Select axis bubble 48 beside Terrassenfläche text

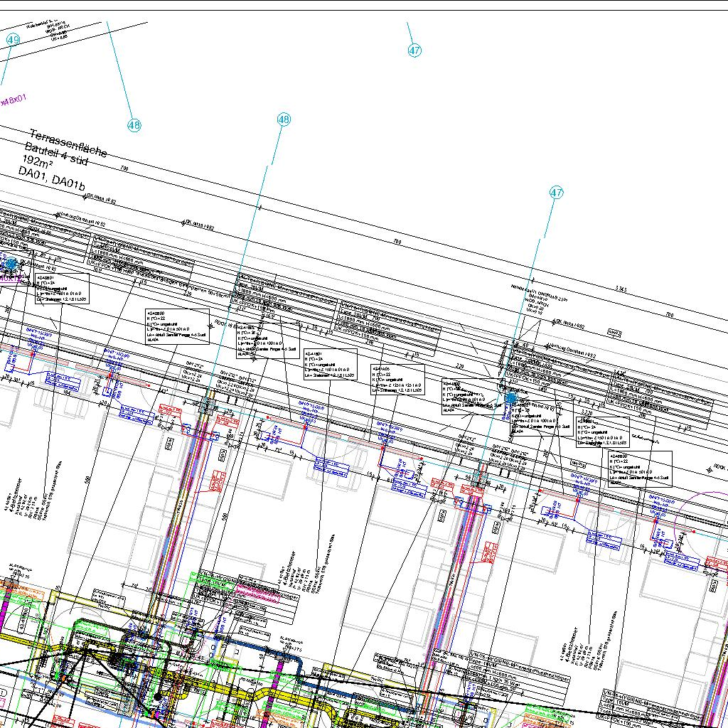pos(134,126)
